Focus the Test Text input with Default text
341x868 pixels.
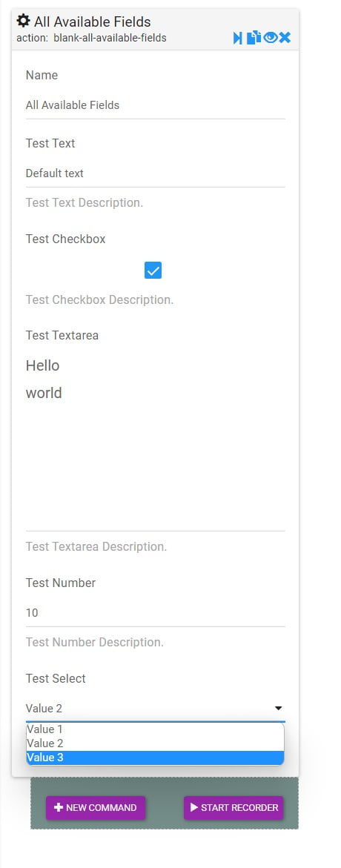point(155,173)
